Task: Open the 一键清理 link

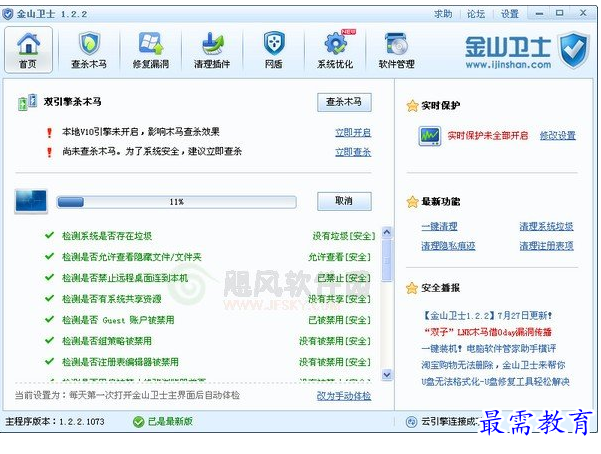Action: click(439, 227)
